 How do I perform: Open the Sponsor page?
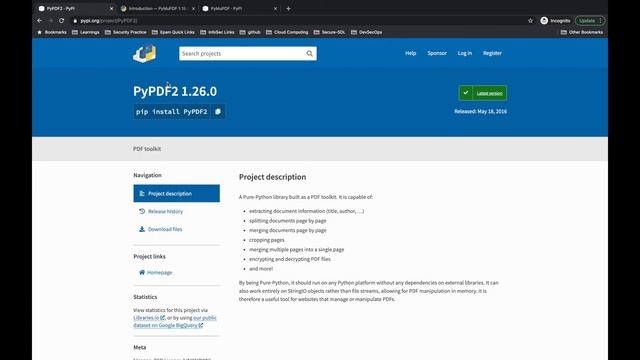tap(437, 53)
